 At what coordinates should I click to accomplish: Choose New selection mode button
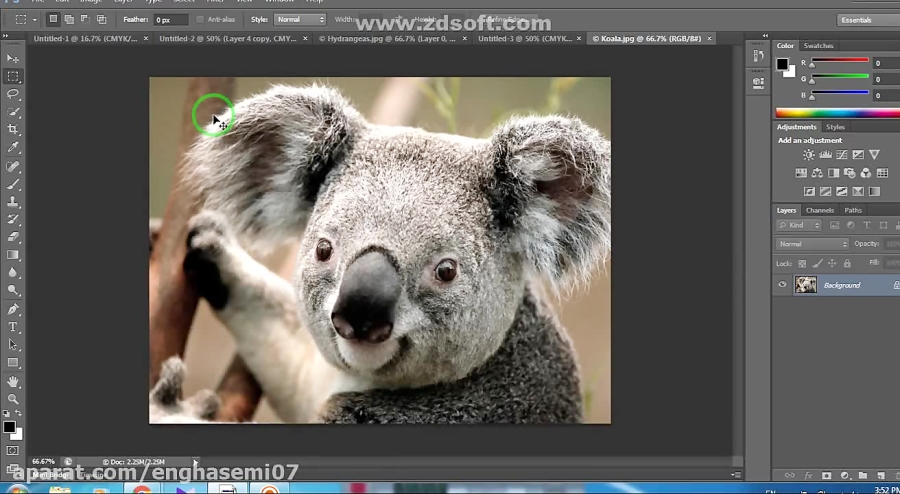tap(53, 20)
